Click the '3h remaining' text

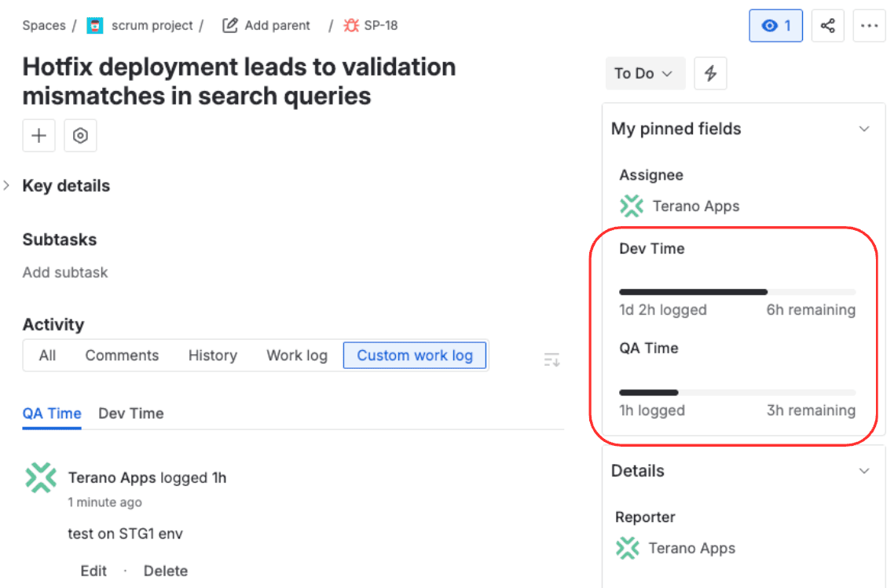tap(811, 411)
